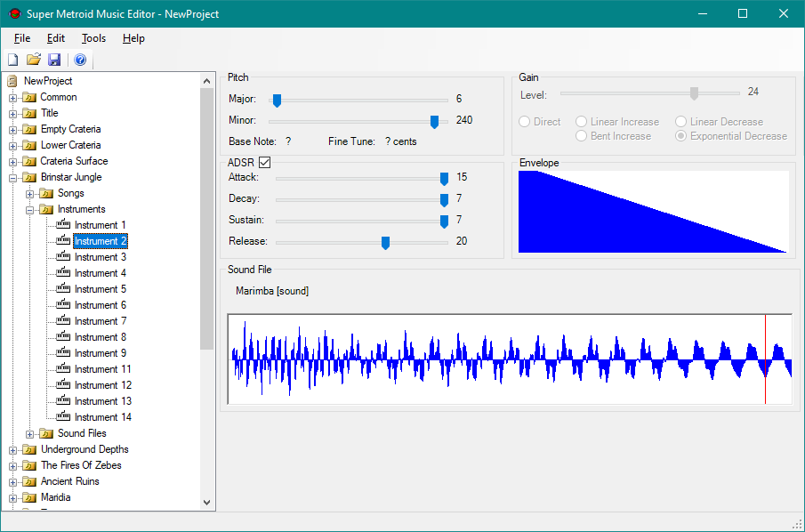The height and width of the screenshot is (532, 805).
Task: Click the Decay slider thumb
Action: [x=444, y=200]
